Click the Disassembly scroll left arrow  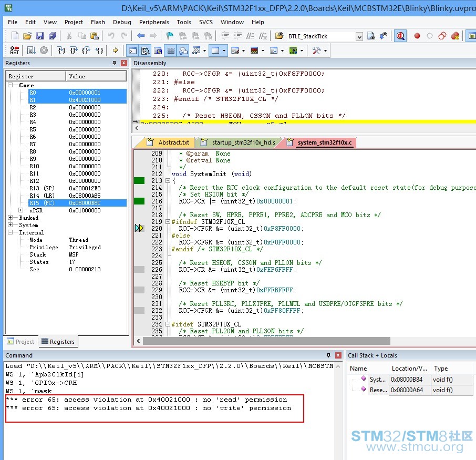tap(137, 128)
